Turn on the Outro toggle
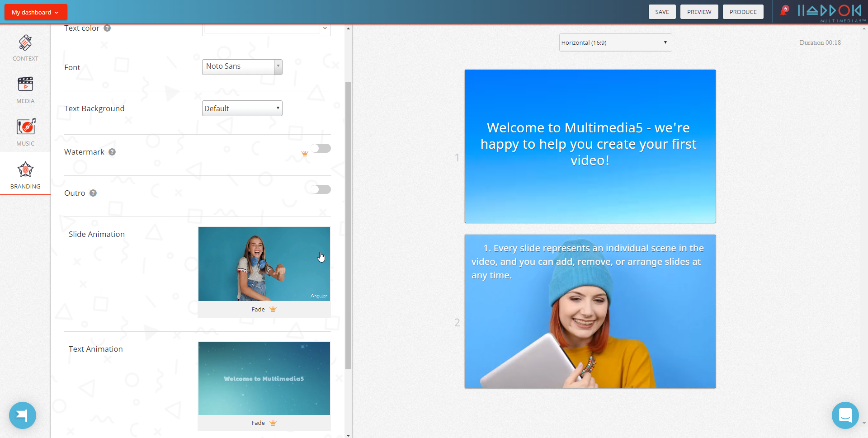The height and width of the screenshot is (438, 868). click(321, 189)
